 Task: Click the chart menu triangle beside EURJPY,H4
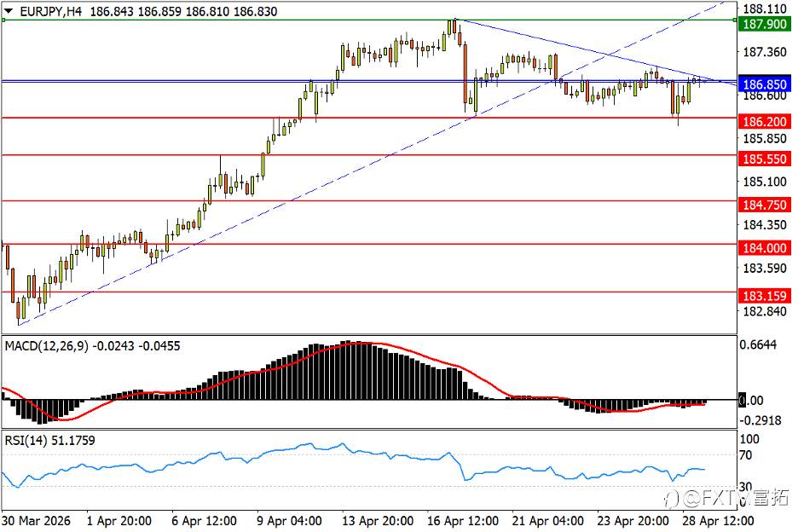pos(9,11)
